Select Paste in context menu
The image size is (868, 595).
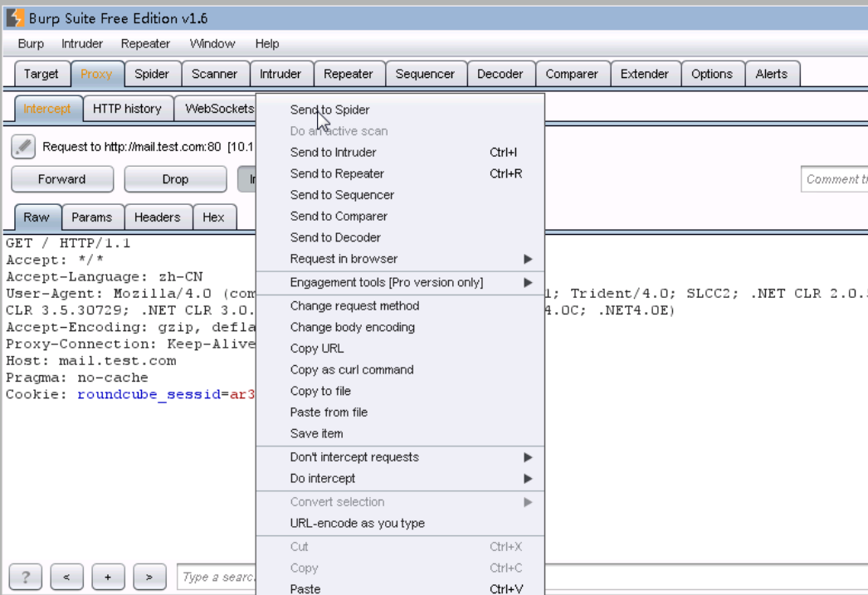click(x=400, y=588)
